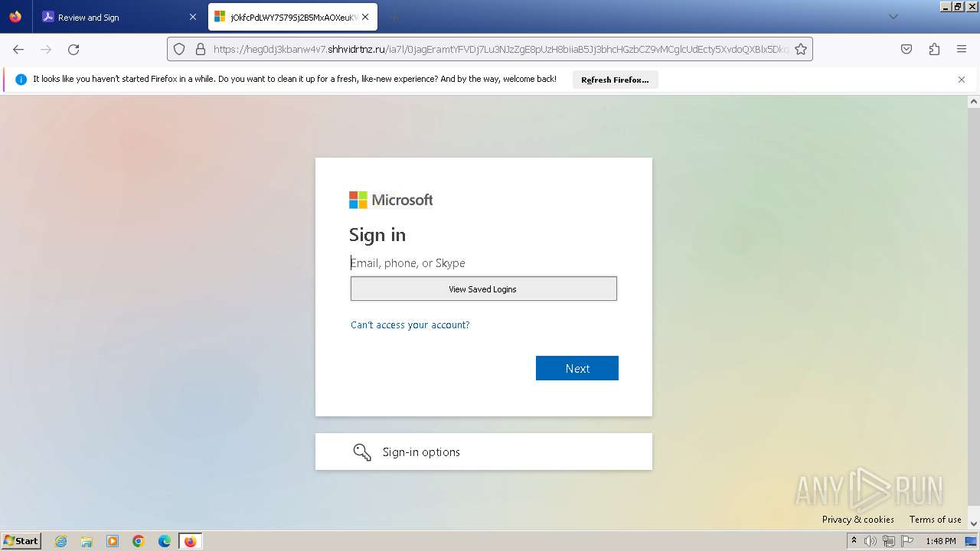Click the URL address bar

coord(490,49)
